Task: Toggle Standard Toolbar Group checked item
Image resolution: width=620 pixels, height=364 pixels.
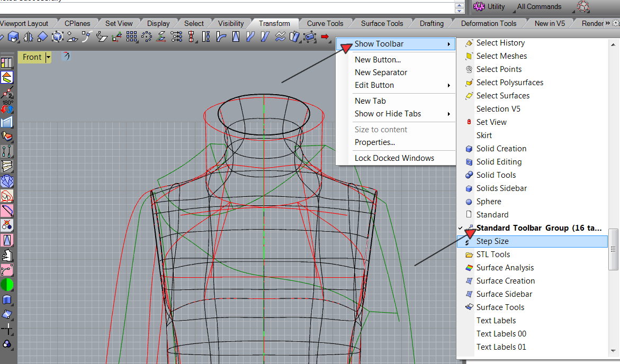Action: point(538,228)
